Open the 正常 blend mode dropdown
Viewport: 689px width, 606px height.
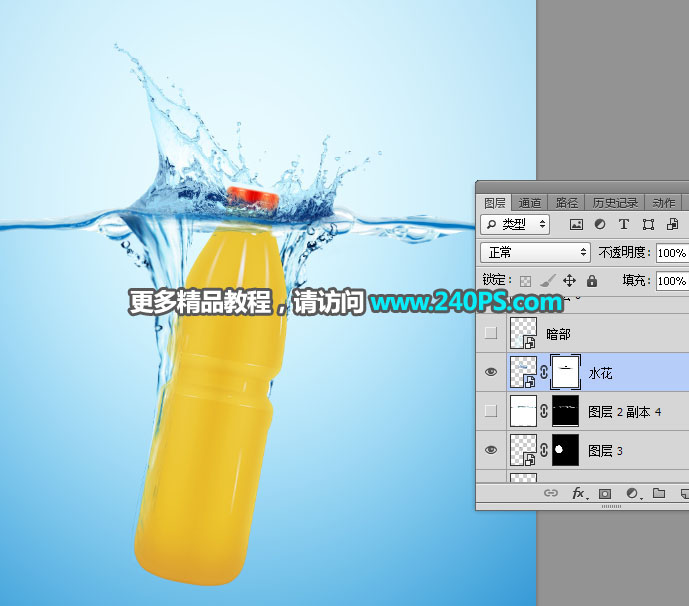[535, 253]
